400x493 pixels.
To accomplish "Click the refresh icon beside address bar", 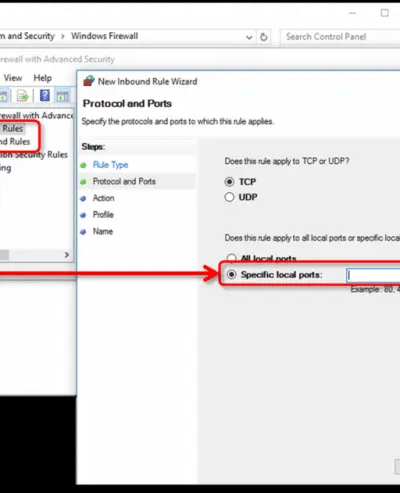I will 263,37.
